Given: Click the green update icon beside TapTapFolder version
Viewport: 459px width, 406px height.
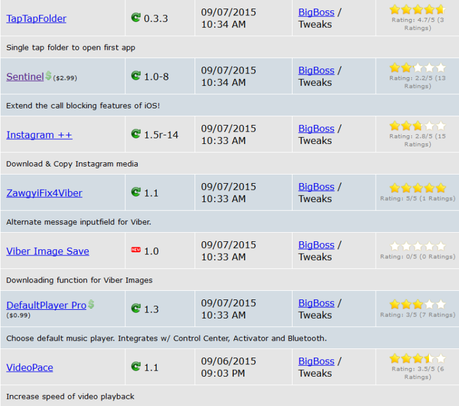Looking at the screenshot, I should pyautogui.click(x=136, y=17).
